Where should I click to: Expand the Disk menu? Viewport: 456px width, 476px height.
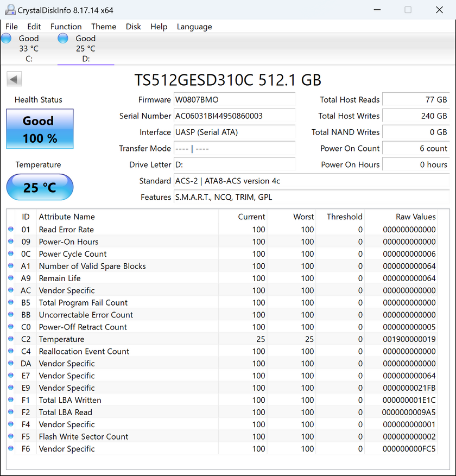(133, 27)
